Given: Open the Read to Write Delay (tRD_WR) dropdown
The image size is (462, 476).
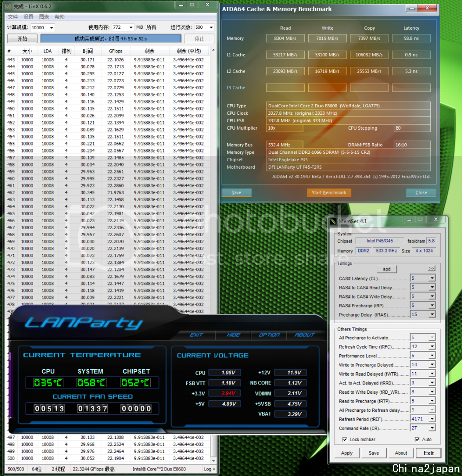Looking at the screenshot, I should pos(432,392).
